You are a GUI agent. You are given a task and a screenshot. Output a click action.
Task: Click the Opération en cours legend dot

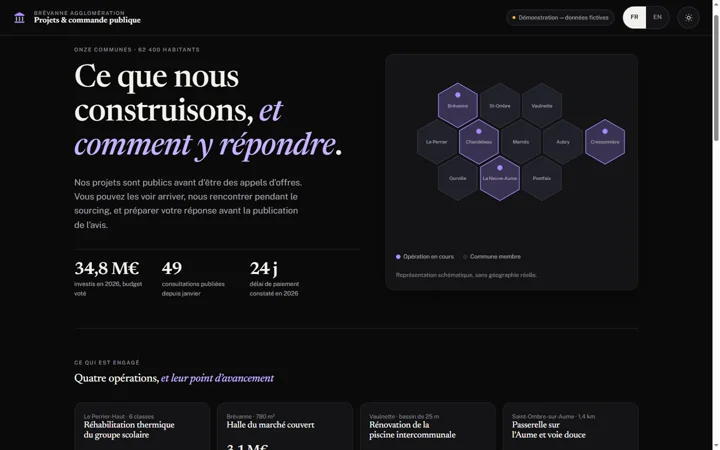pyautogui.click(x=398, y=257)
